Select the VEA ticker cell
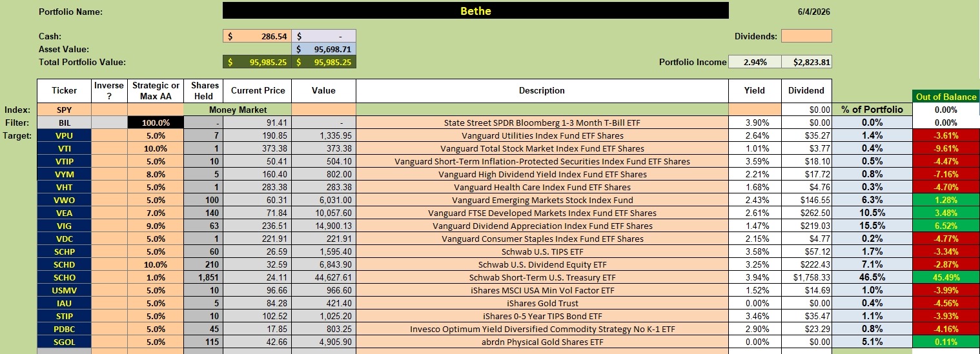980x354 pixels. (64, 213)
